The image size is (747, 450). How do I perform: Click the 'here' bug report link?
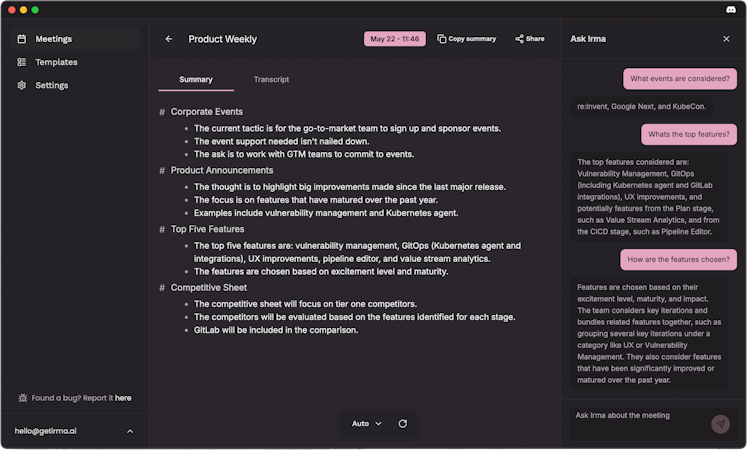tap(123, 398)
